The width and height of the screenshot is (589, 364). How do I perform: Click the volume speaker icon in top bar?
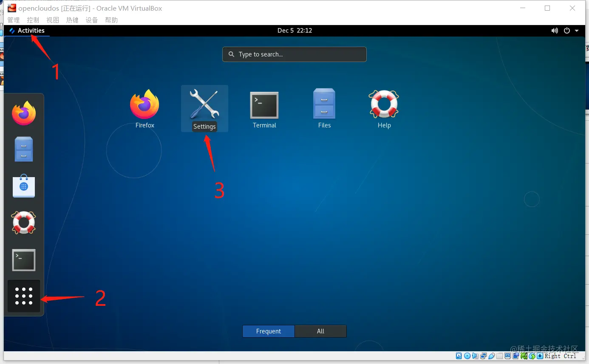tap(554, 31)
